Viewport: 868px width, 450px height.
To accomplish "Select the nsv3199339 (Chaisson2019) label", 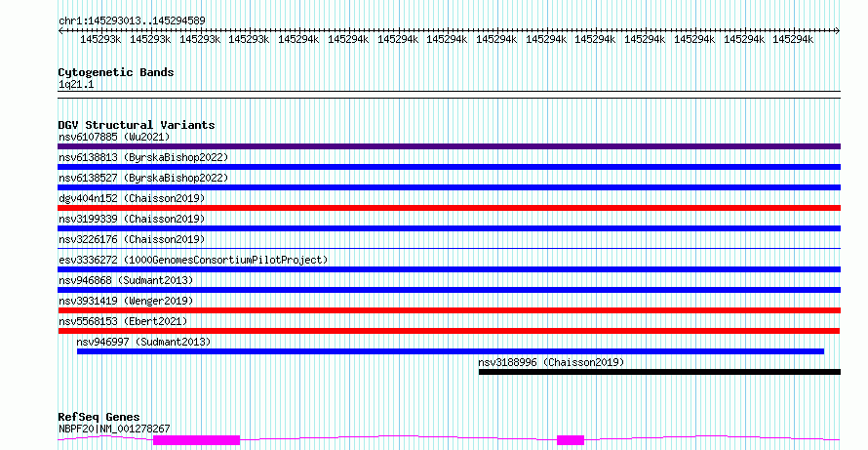I will click(132, 219).
